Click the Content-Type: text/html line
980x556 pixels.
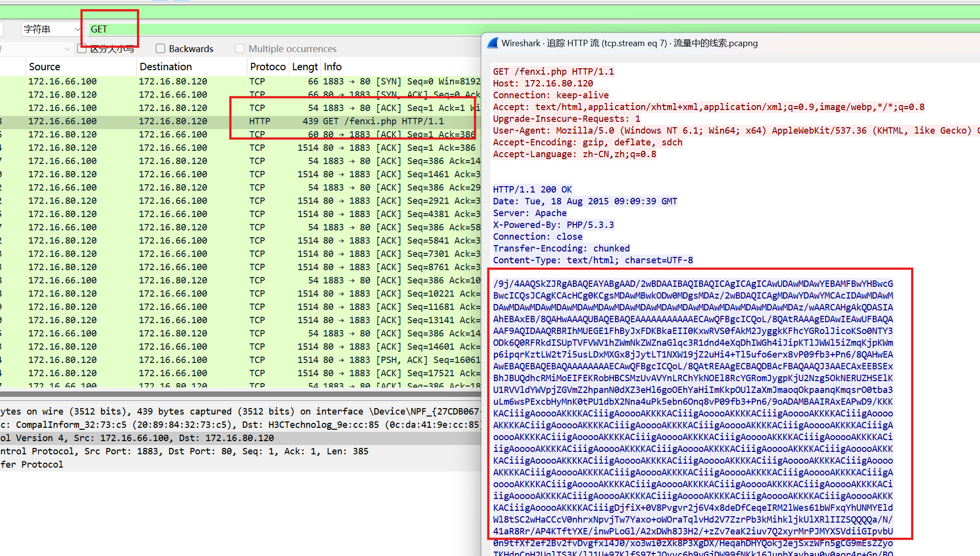point(593,260)
